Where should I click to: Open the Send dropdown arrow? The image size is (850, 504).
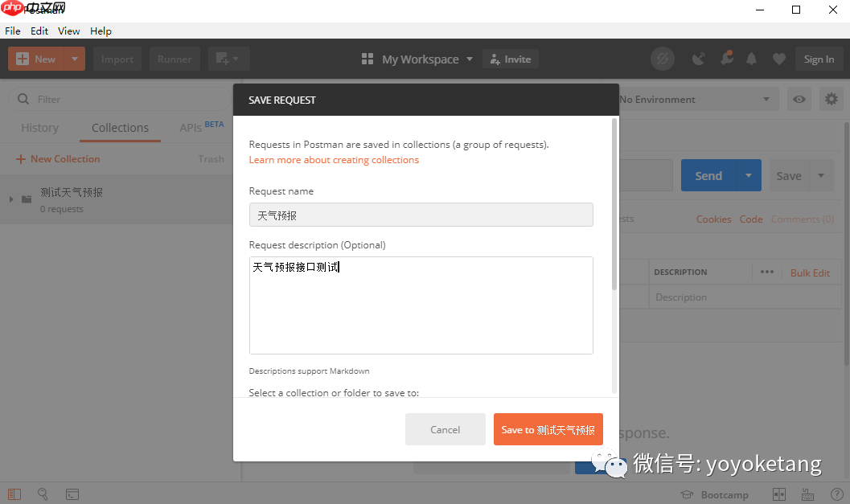tap(749, 175)
